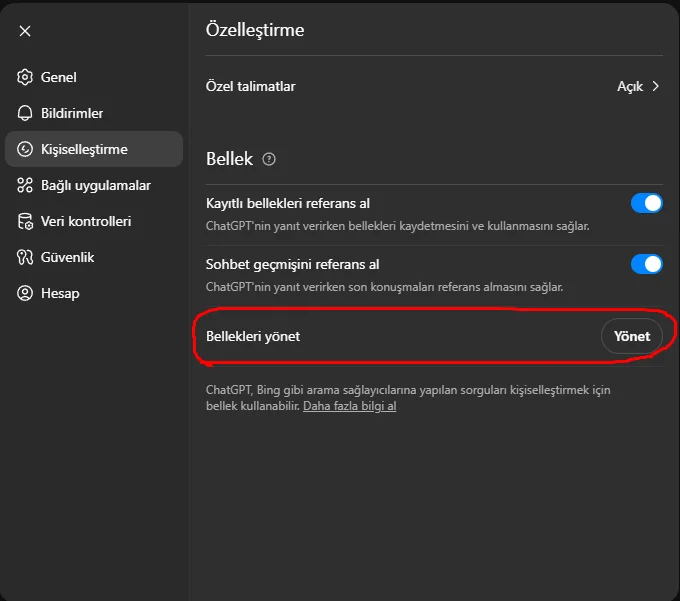The image size is (680, 601).
Task: Select the Hesap menu item
Action: pyautogui.click(x=60, y=293)
